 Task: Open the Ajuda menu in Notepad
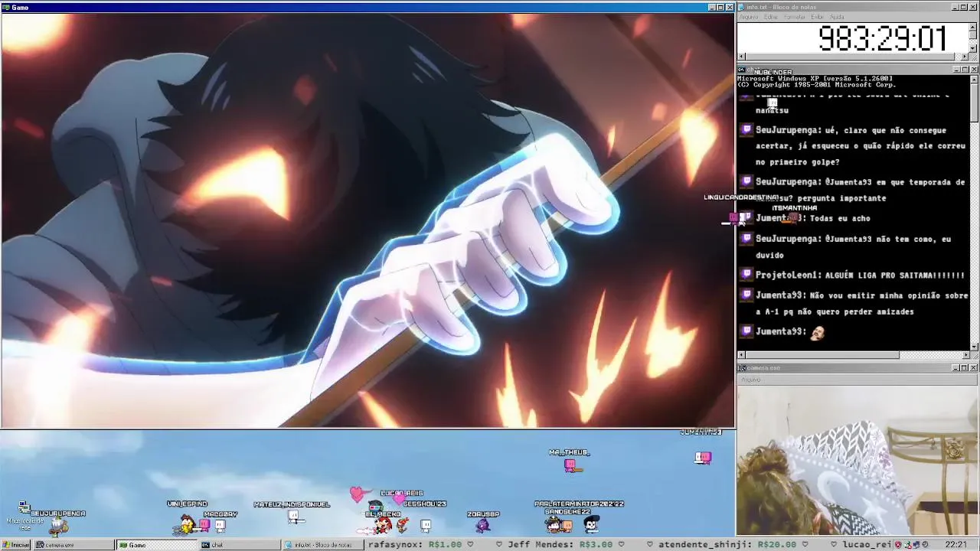pyautogui.click(x=837, y=17)
